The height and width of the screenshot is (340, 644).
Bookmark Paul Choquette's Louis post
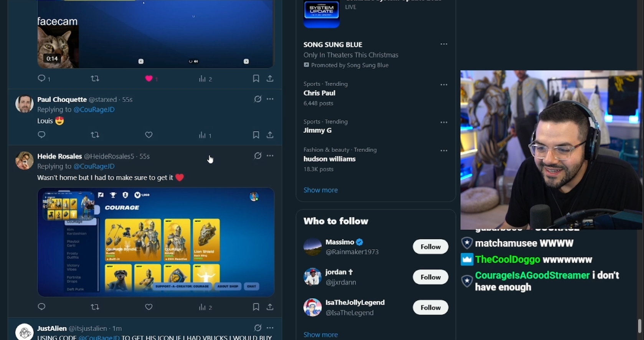coord(256,135)
